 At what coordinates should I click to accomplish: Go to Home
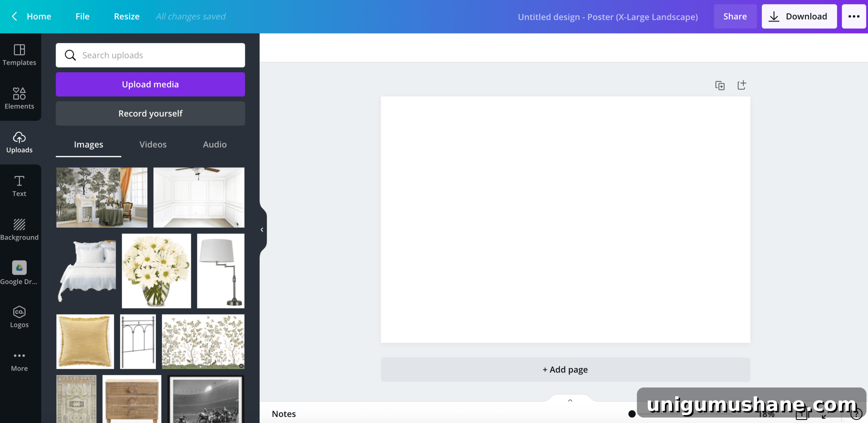pos(39,16)
